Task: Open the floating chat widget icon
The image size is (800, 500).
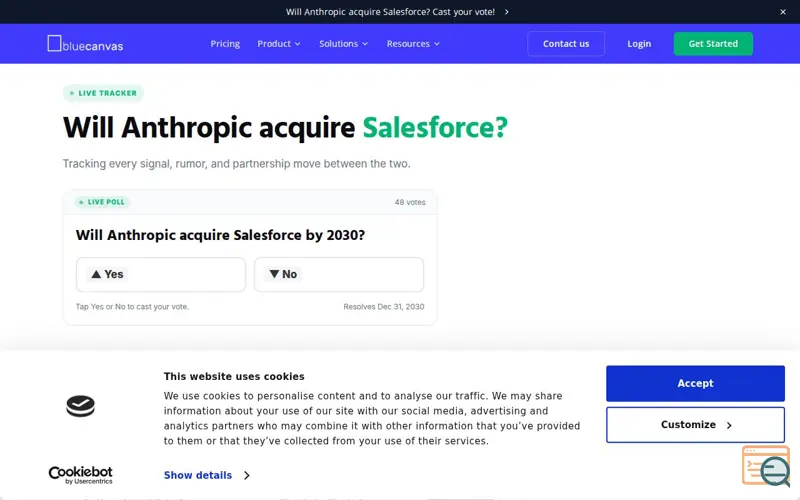Action: coord(766,465)
